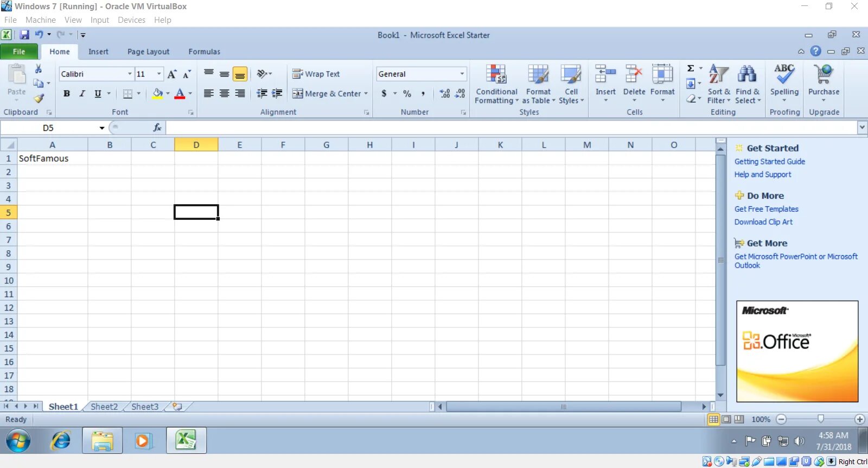Open the Merge & Center dropdown arrow
This screenshot has height=468, width=868.
366,93
